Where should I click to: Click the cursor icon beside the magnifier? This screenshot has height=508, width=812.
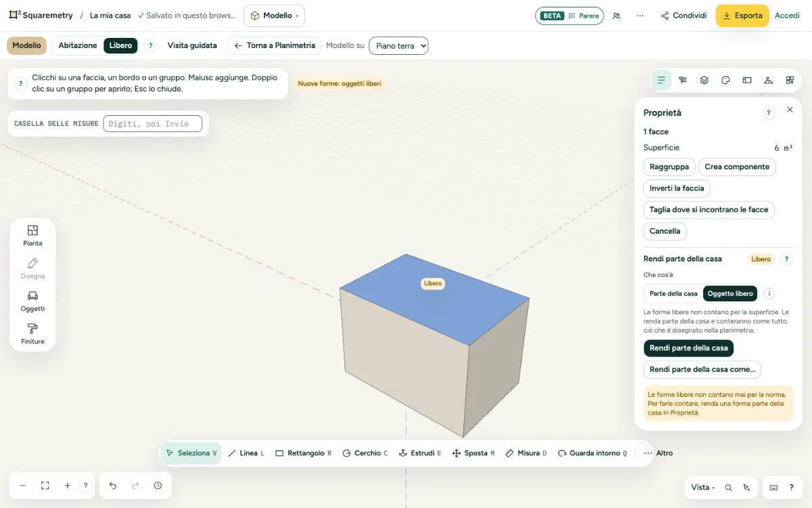pyautogui.click(x=746, y=488)
